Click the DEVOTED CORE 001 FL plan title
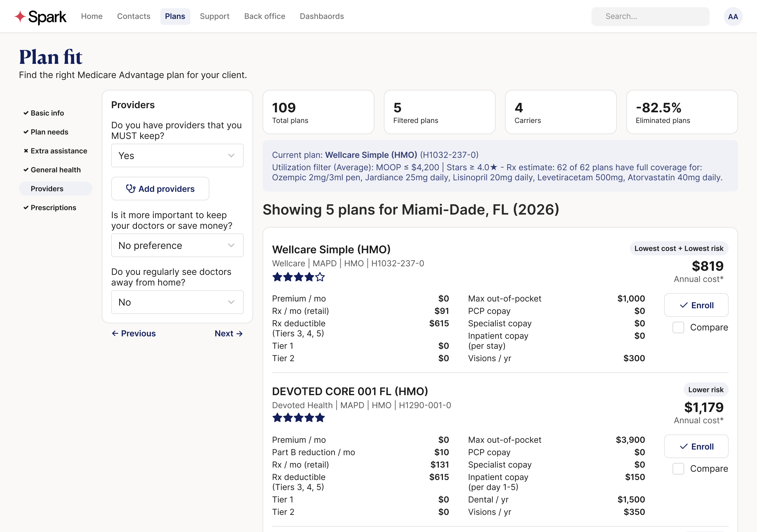The width and height of the screenshot is (757, 532). [x=350, y=391]
